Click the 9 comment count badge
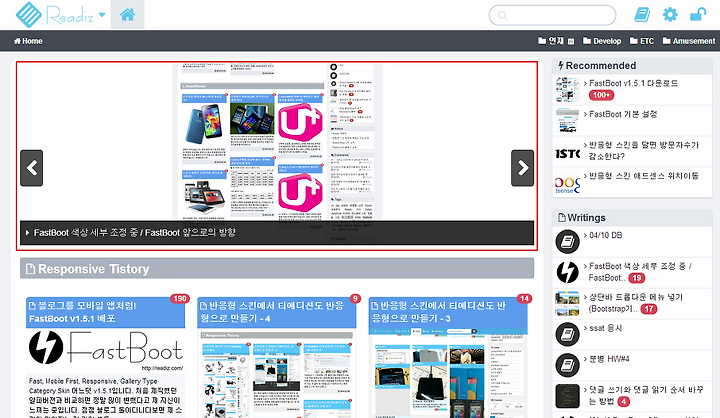 click(355, 299)
